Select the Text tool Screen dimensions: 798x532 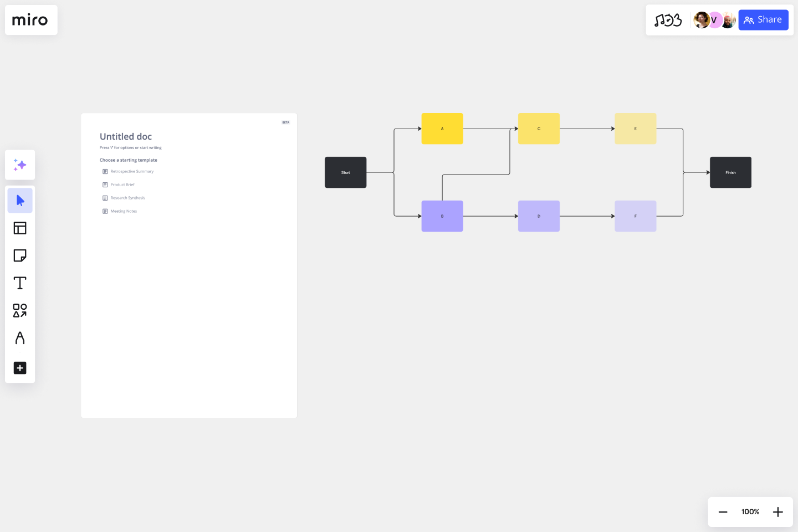click(x=20, y=283)
